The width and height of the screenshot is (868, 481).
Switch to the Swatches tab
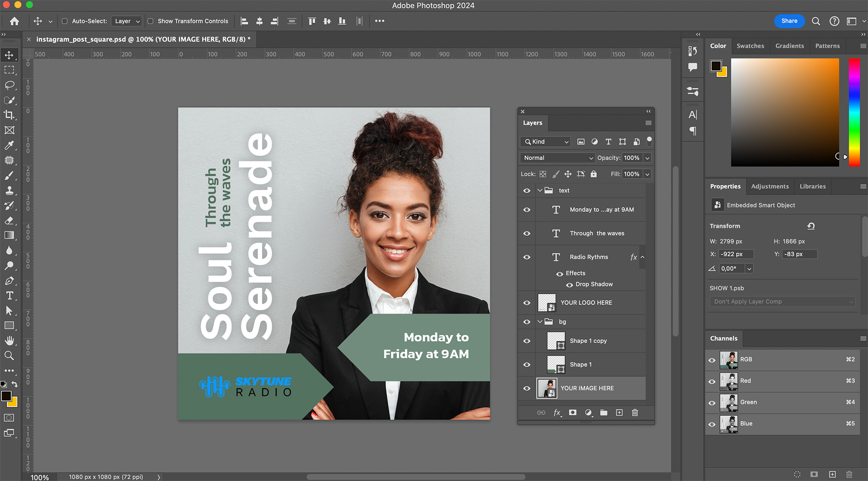[x=750, y=46]
